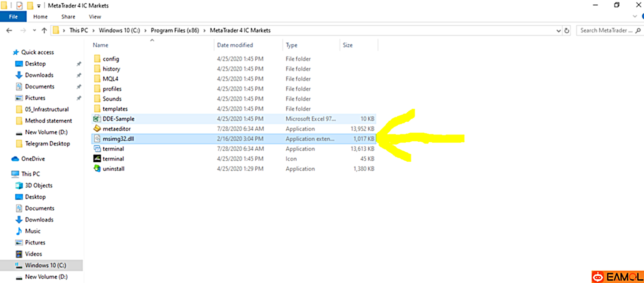
Task: Click the Search MetaTrader search box
Action: click(606, 30)
